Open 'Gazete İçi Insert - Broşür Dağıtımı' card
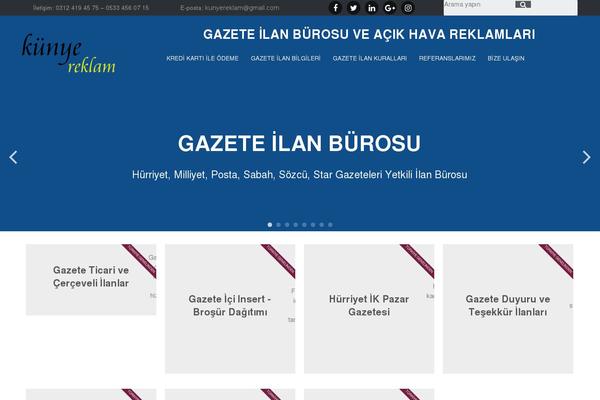Image resolution: width=600 pixels, height=400 pixels. pos(230,309)
